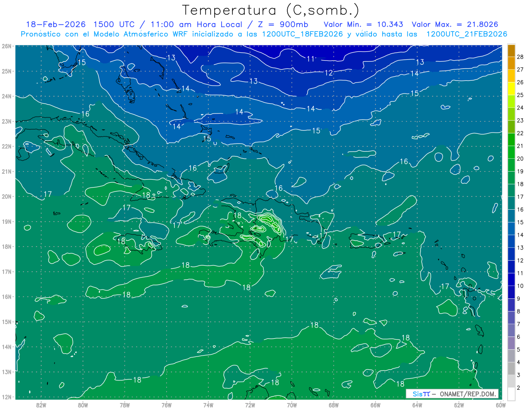Select the '76W' longitude axis label
Image resolution: width=532 pixels, height=411 pixels.
pyautogui.click(x=167, y=405)
